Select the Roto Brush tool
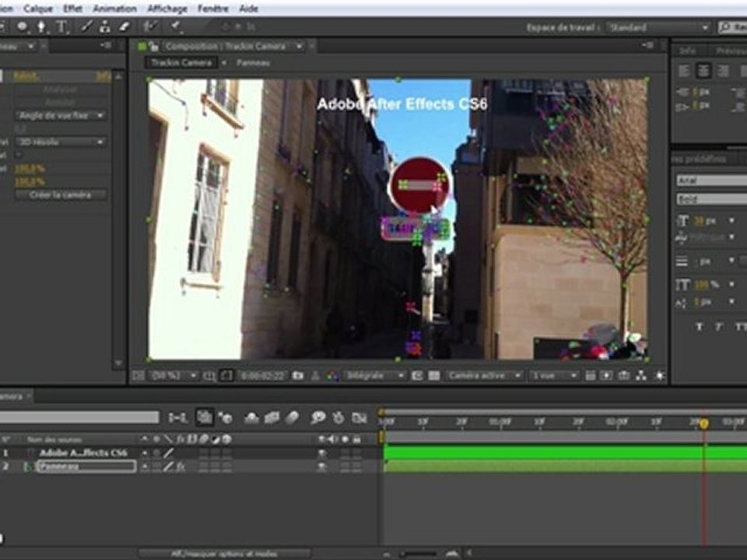The image size is (747, 560). click(x=150, y=26)
